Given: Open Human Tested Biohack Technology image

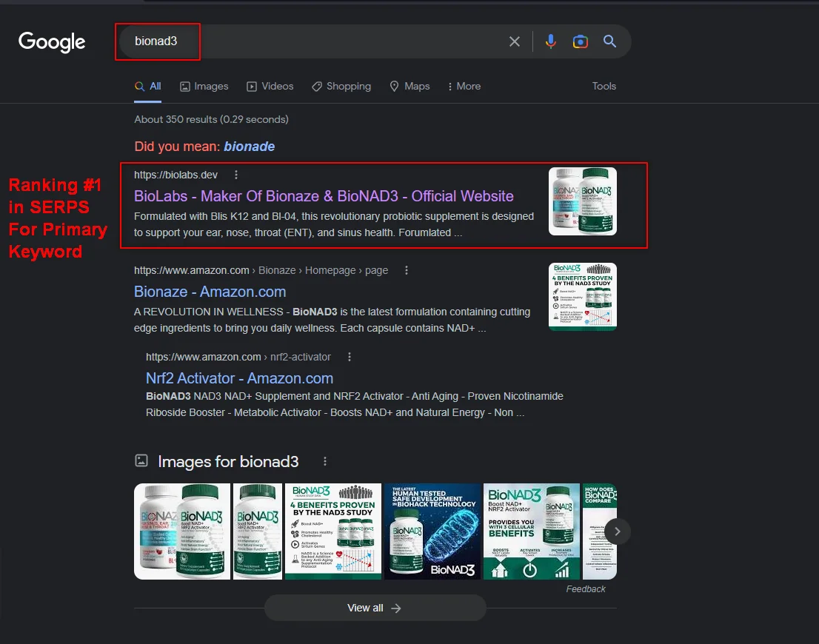Looking at the screenshot, I should click(432, 531).
